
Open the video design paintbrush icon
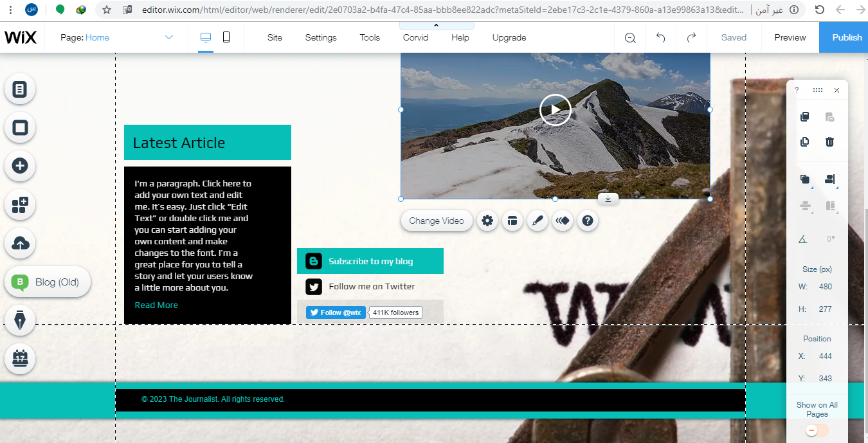537,221
